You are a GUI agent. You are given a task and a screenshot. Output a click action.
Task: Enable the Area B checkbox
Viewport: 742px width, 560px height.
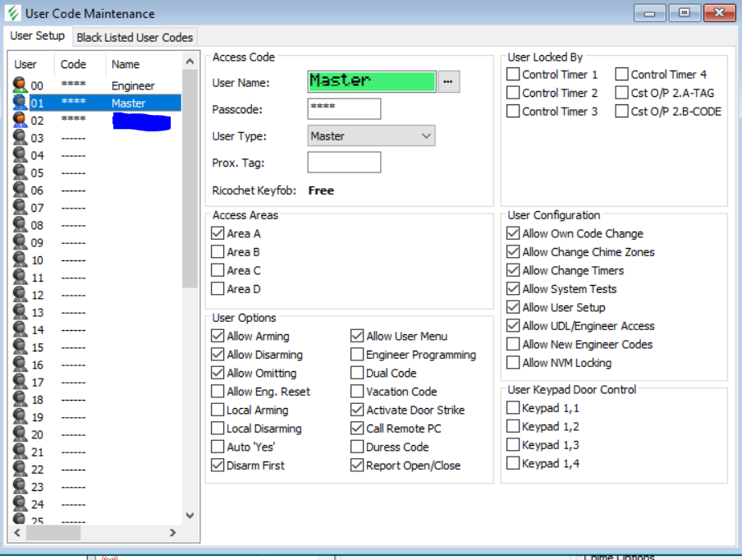218,252
